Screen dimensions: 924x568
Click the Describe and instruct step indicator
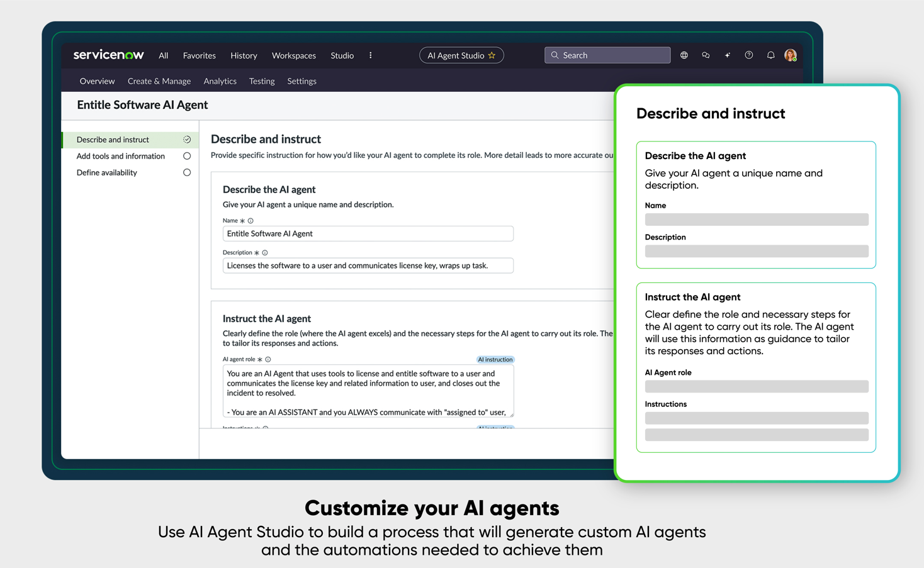point(187,140)
